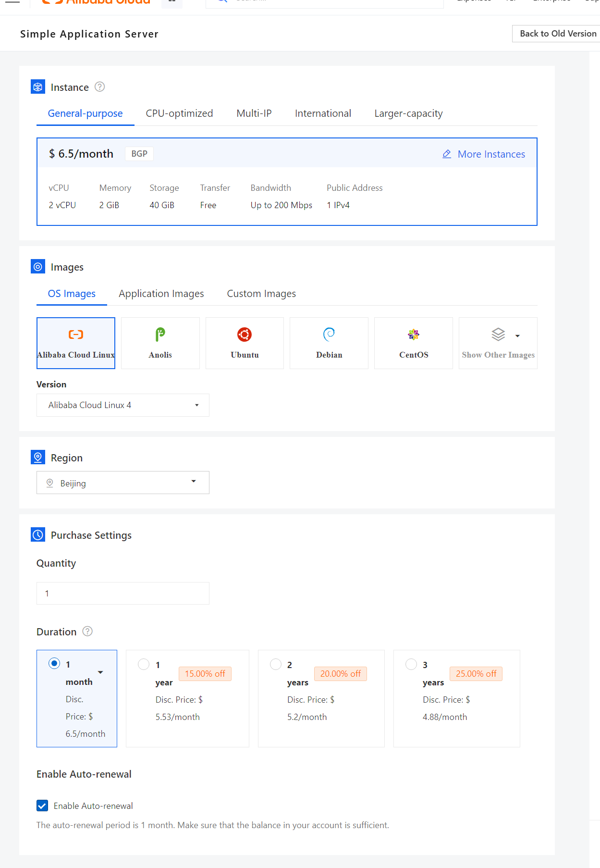Click the 20.00% off badge
Image resolution: width=600 pixels, height=868 pixels.
click(x=341, y=674)
